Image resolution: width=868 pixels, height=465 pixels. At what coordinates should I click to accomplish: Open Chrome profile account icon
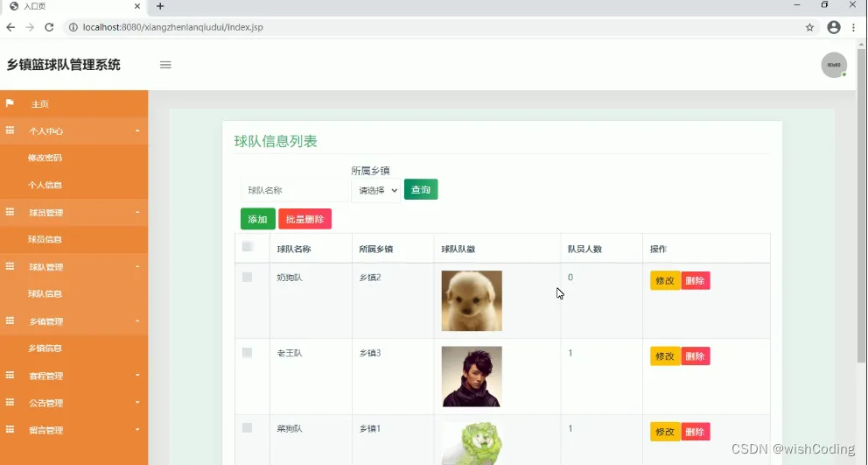834,27
